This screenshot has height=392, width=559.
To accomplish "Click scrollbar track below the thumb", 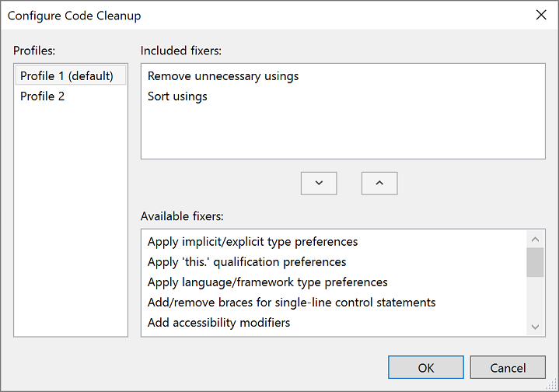I will (535, 299).
